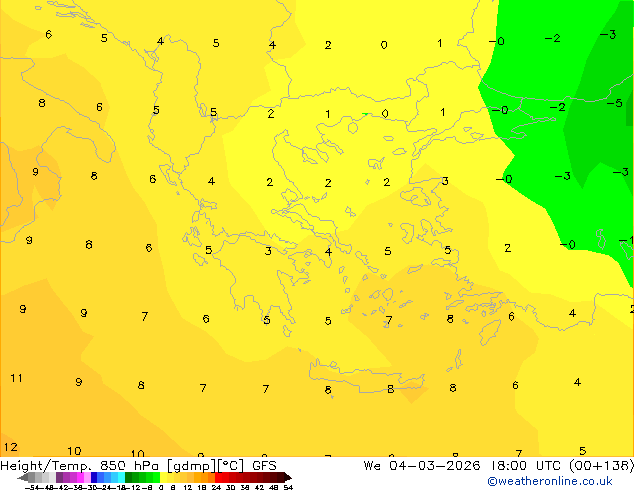Click the '[gdmp]' unit text in title
Viewport: 634px width, 490px height.
tap(192, 466)
